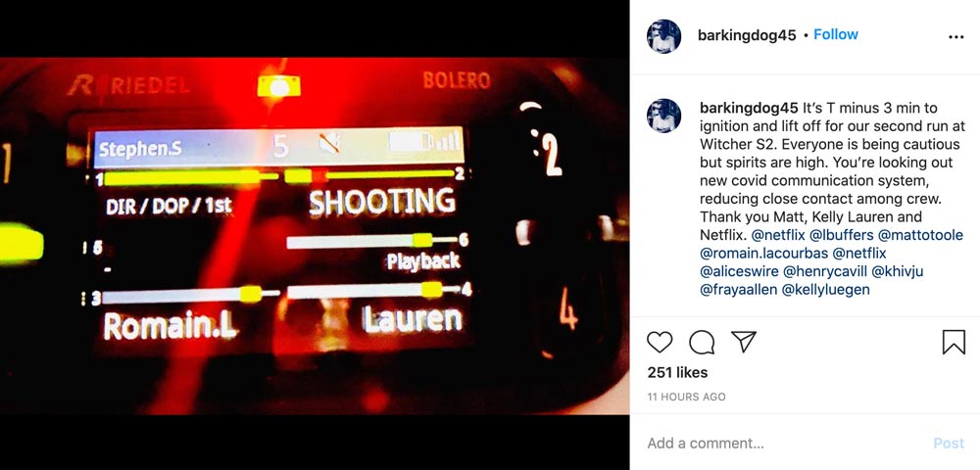Open the @lbuffers mention
Viewport: 980px width, 470px height.
click(x=841, y=235)
